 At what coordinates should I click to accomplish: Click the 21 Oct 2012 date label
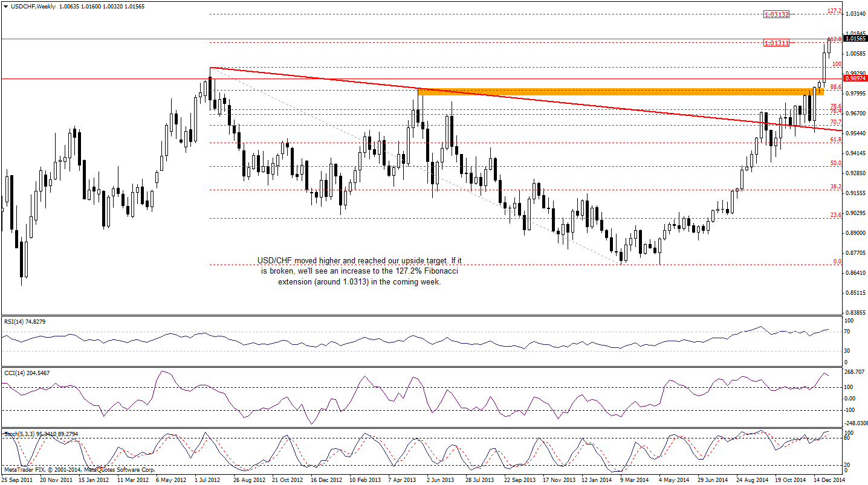(287, 480)
